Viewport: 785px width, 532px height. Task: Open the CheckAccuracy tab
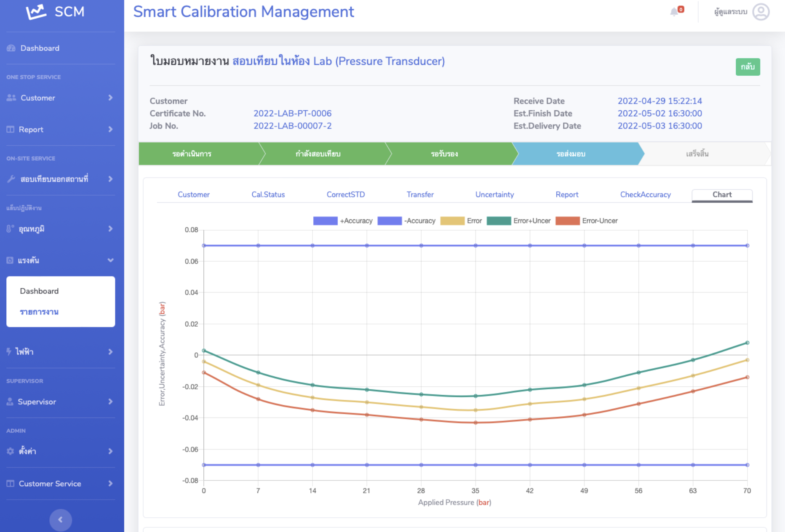coord(645,194)
